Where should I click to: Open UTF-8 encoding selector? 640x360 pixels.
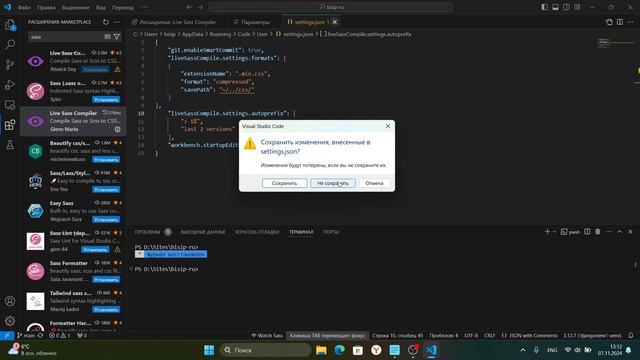point(471,336)
